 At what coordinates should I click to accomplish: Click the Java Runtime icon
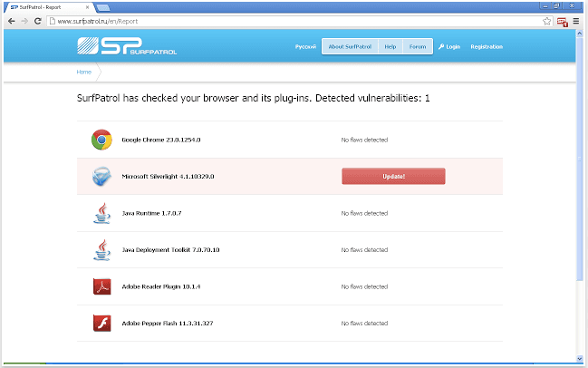tap(101, 213)
